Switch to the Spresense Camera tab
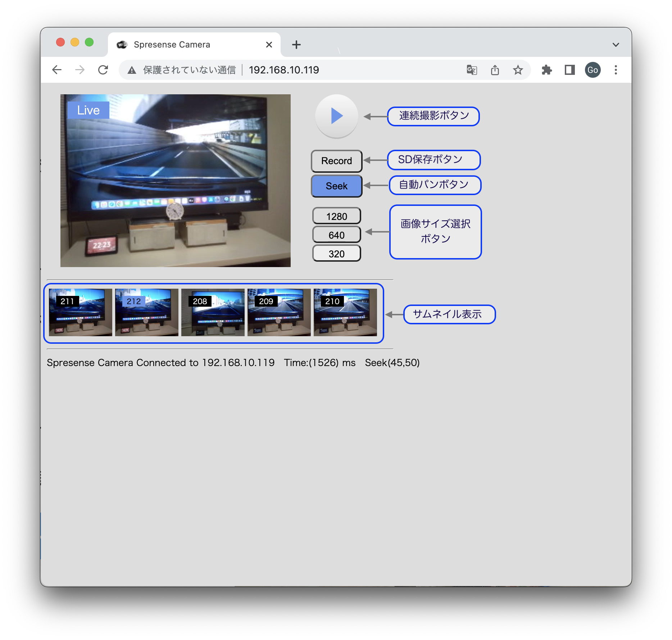Image resolution: width=672 pixels, height=640 pixels. coord(187,45)
